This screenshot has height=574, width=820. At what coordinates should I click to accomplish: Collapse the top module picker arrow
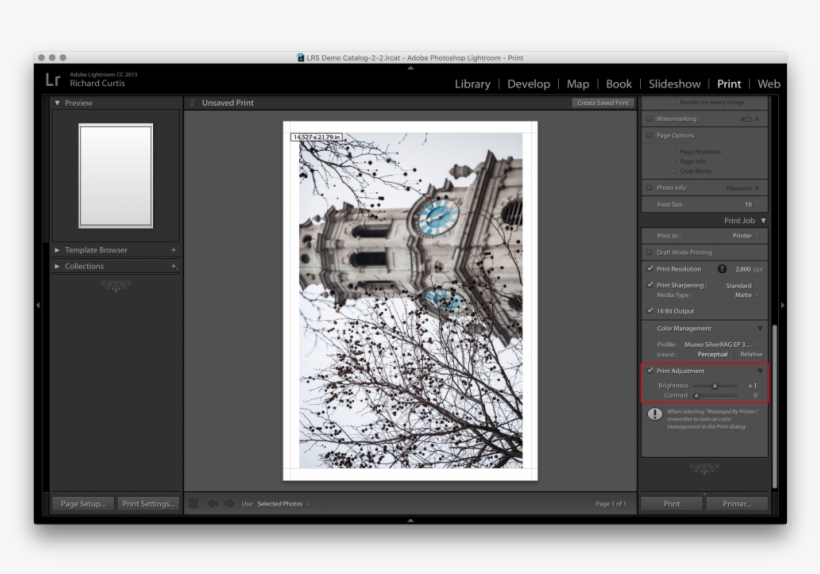tap(411, 68)
